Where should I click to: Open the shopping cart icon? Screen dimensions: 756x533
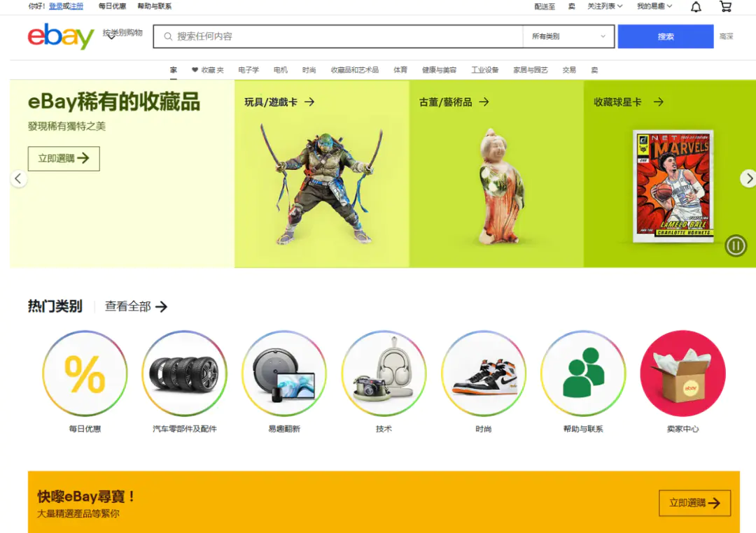(x=726, y=7)
